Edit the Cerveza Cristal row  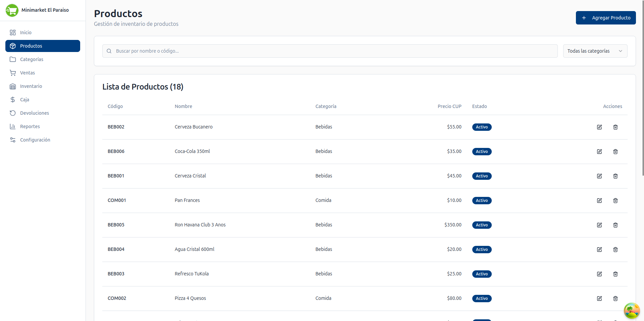pos(599,176)
